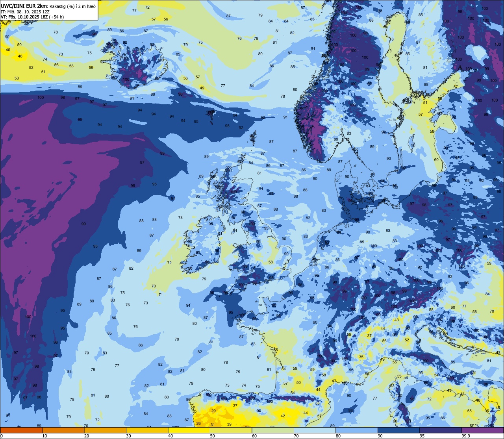Click the valid time line 'VT: Fös. 10.10.2025 18Z (+54 h)'

pos(32,17)
